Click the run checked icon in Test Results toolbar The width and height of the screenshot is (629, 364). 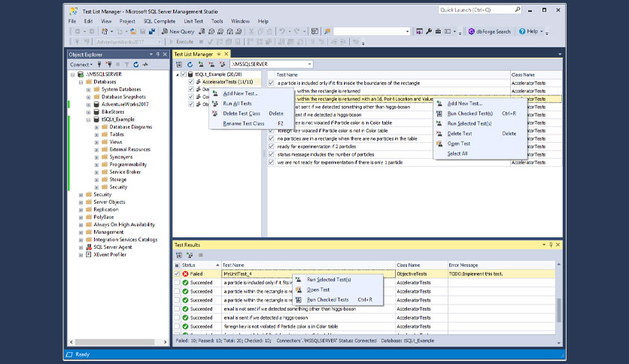coord(179,255)
